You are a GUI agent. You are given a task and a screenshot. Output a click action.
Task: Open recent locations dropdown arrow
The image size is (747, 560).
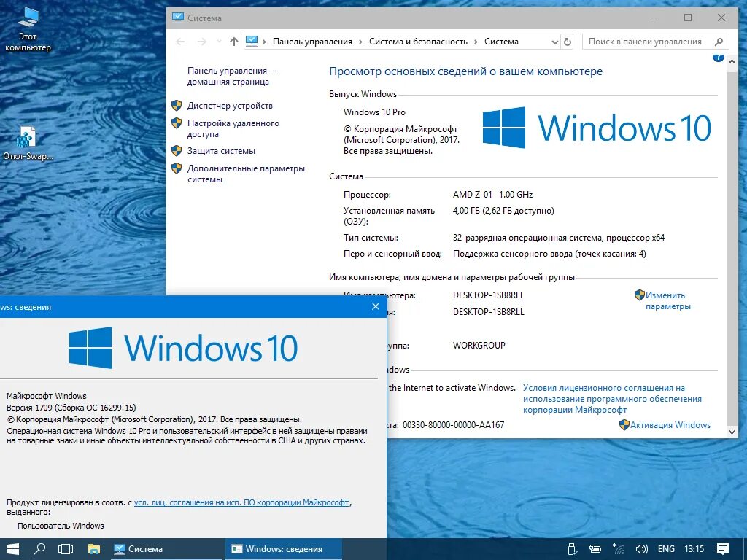click(219, 42)
